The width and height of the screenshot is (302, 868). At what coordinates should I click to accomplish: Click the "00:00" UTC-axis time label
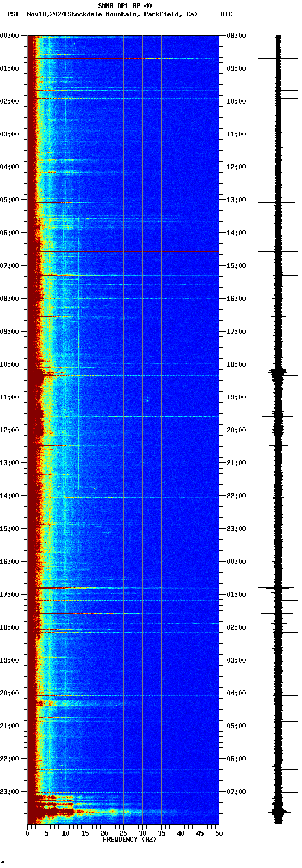coord(236,562)
